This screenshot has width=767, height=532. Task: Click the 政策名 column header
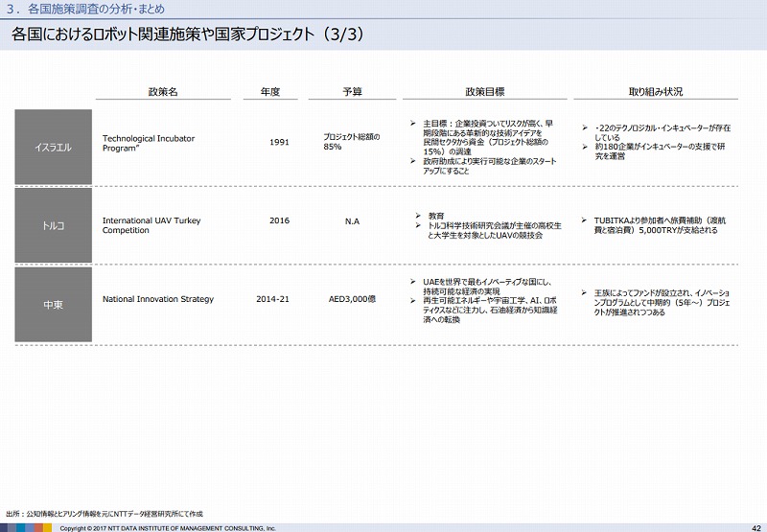163,92
